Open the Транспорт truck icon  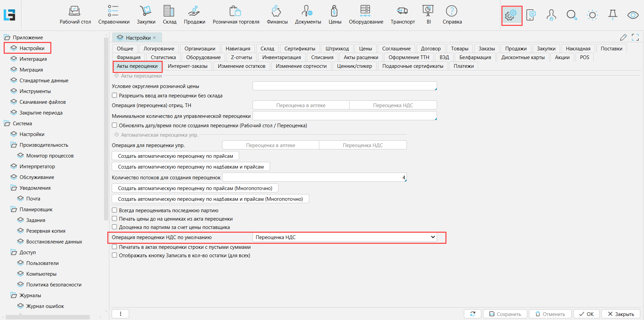(x=402, y=15)
